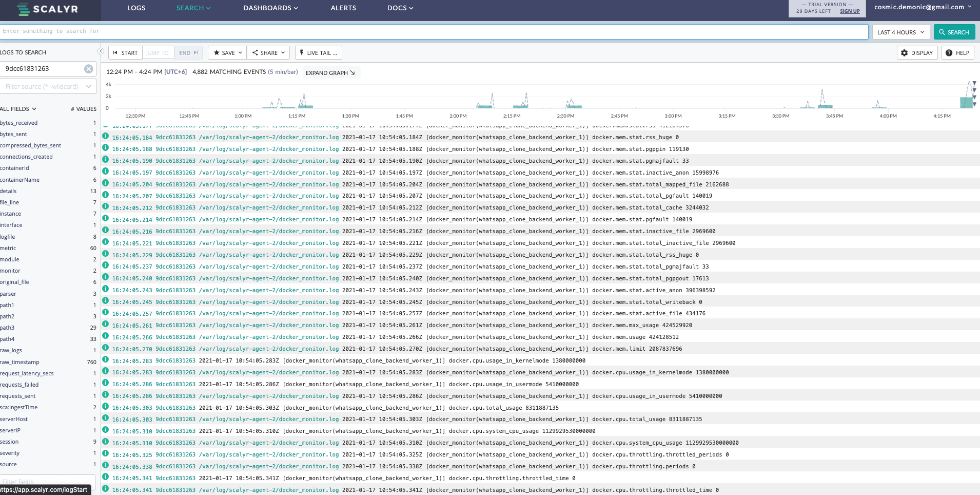Image resolution: width=980 pixels, height=495 pixels.
Task: Click the info icon for 16:24:05.214 event
Action: (106, 218)
